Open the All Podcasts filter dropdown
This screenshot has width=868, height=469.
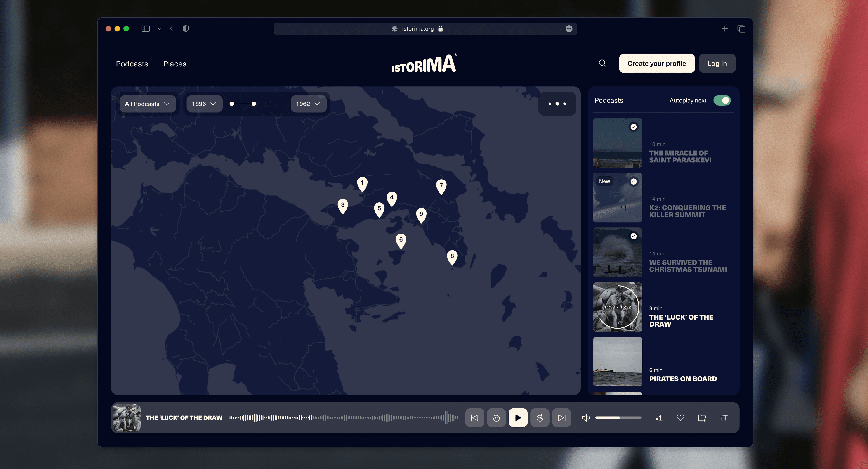tap(147, 104)
